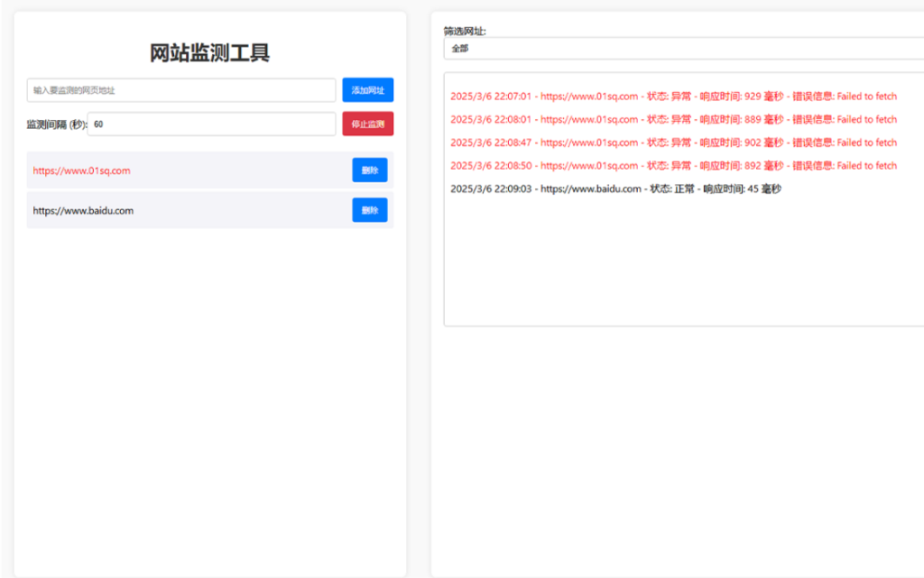Screen dimensions: 924x578
Task: Click the 监测间隔 (秒) label
Action: point(56,124)
